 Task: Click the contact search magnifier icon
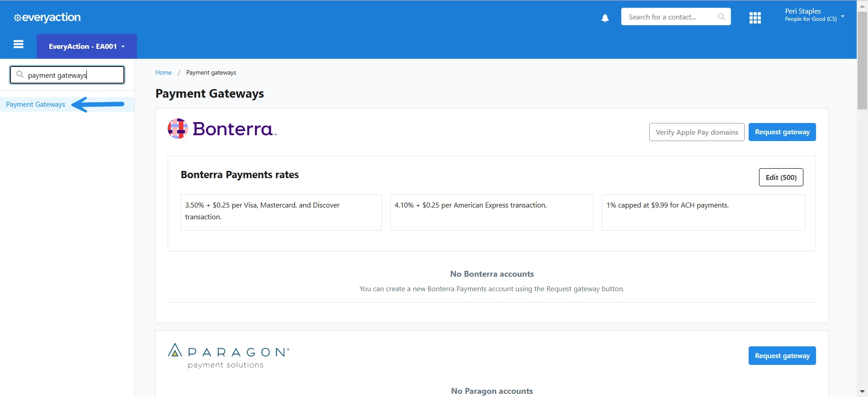tap(721, 17)
